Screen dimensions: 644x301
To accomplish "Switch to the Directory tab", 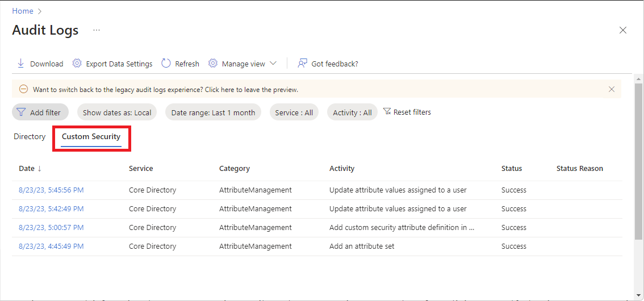I will 30,137.
